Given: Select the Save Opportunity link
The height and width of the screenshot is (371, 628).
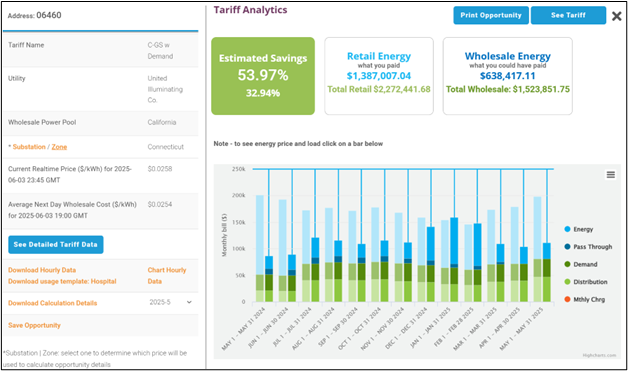Looking at the screenshot, I should pos(34,325).
